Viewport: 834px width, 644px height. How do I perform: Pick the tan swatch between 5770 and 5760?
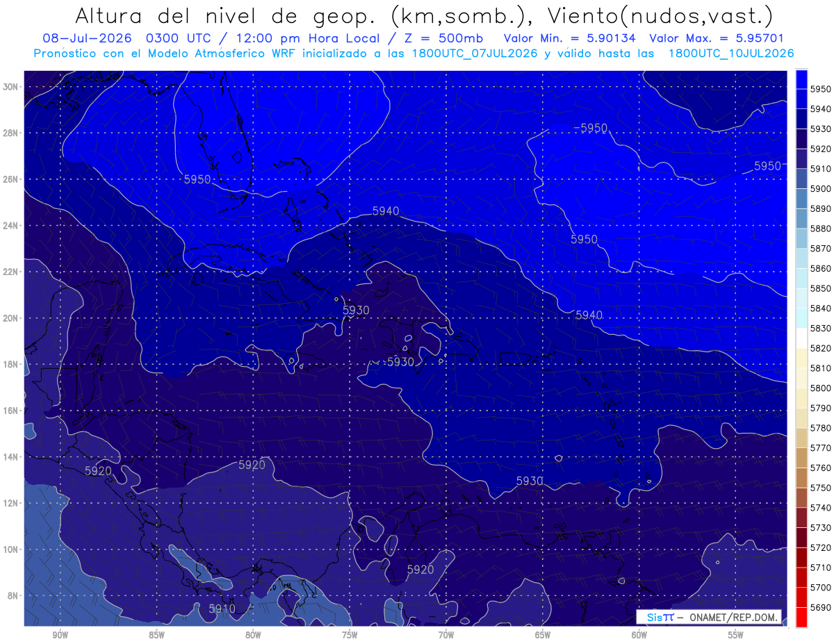[801, 458]
